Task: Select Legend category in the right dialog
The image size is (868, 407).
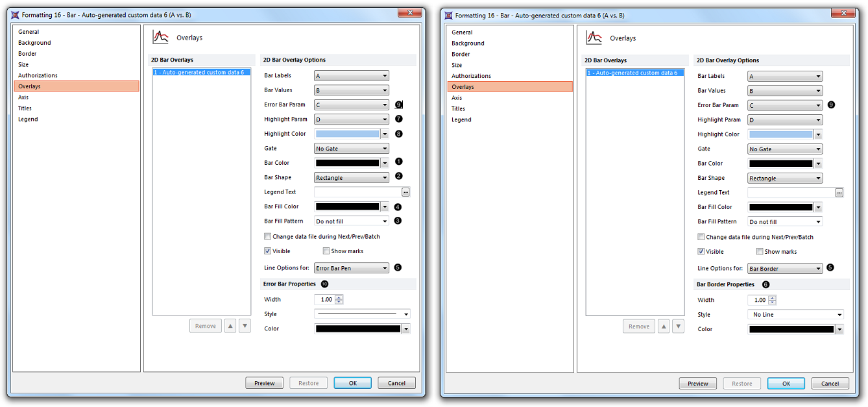Action: [461, 119]
